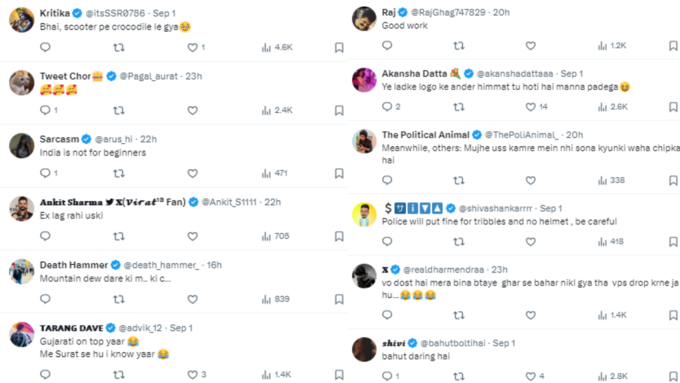Open Kritika's profile picture

[22, 20]
